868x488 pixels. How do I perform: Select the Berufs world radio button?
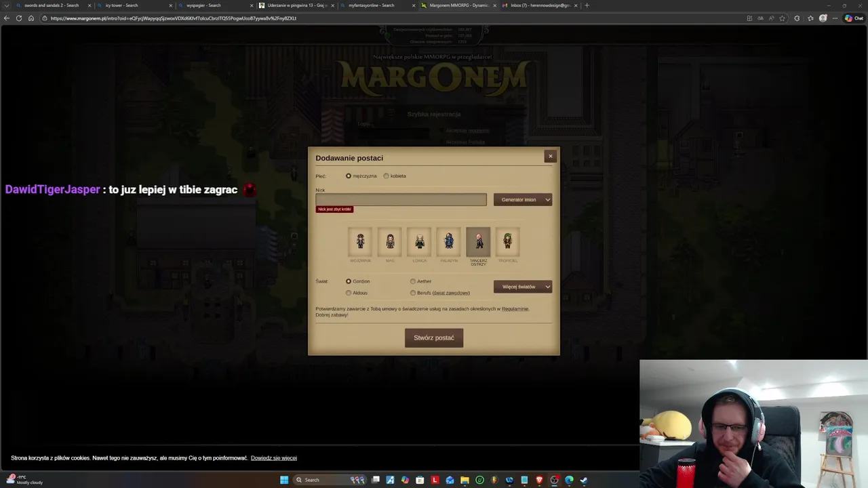tap(413, 293)
